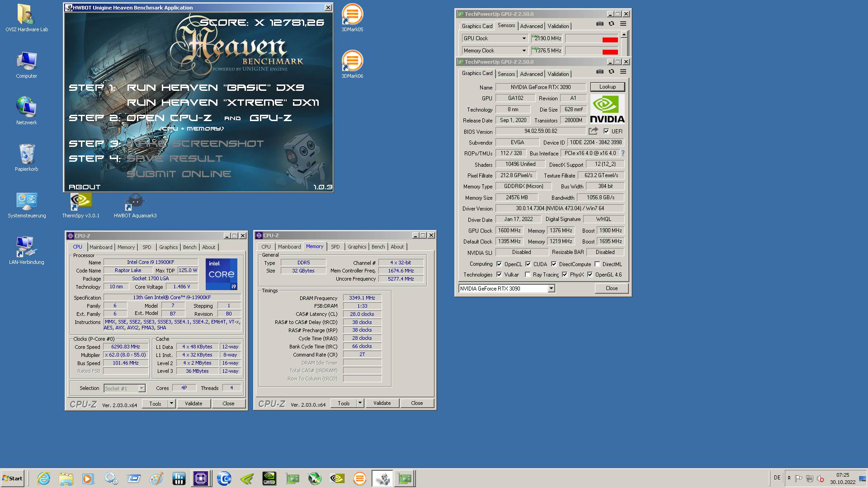The height and width of the screenshot is (488, 868).
Task: Click the orange 3DMark taskbar icon
Action: pos(359,479)
